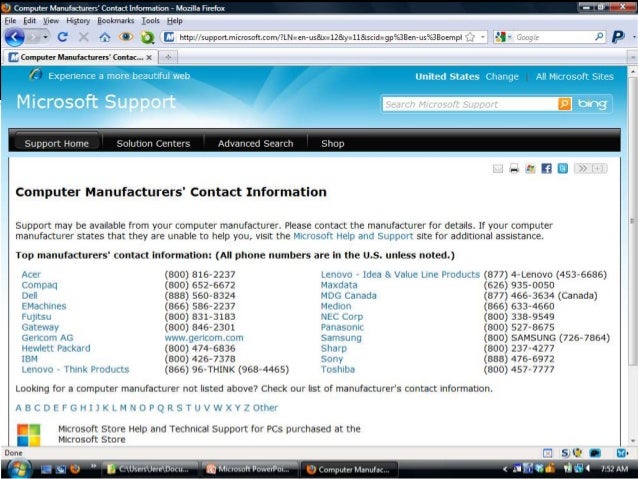Open a new tab with plus button

point(168,57)
